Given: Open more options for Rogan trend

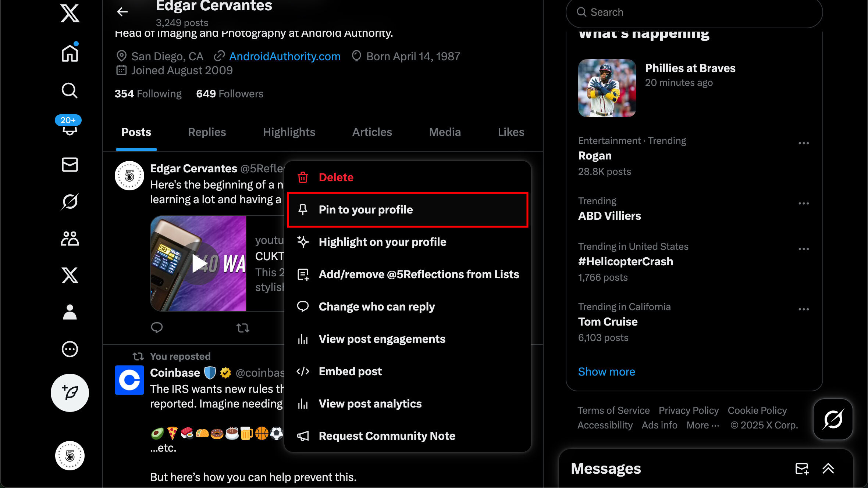Looking at the screenshot, I should (x=804, y=143).
